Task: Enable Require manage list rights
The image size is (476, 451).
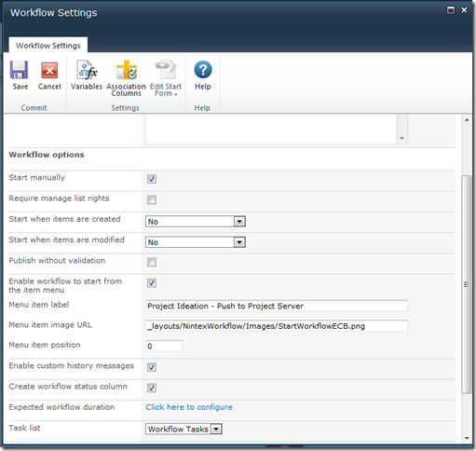Action: [x=152, y=199]
